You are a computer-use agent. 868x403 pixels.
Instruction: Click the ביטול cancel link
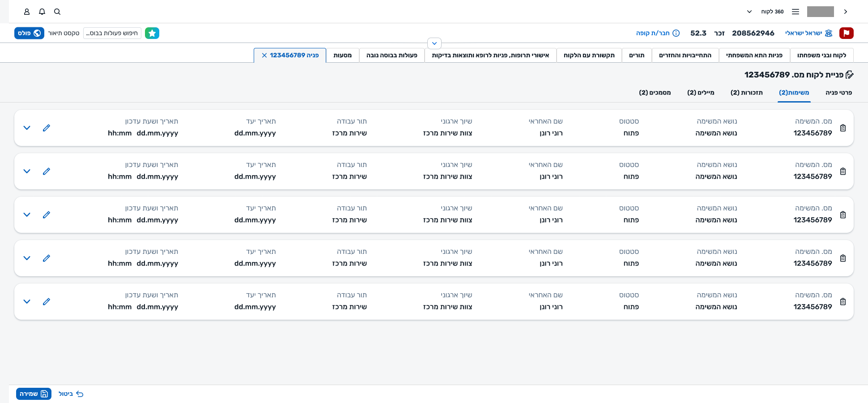[71, 394]
